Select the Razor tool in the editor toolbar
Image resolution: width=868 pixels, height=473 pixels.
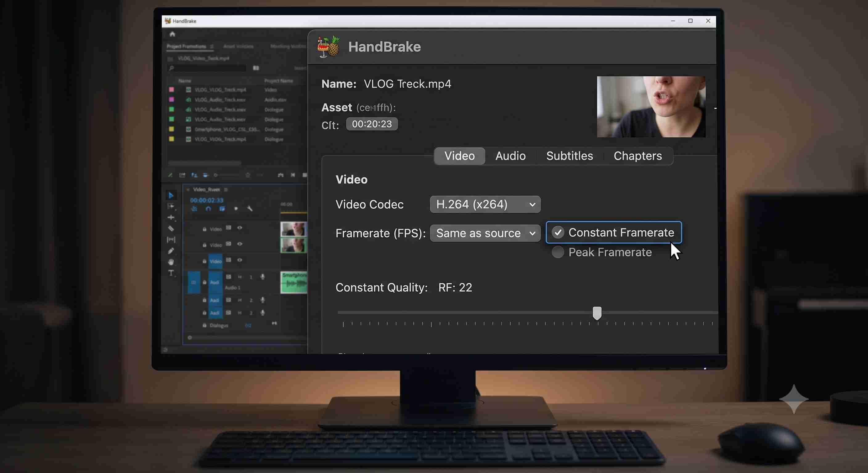(x=171, y=228)
